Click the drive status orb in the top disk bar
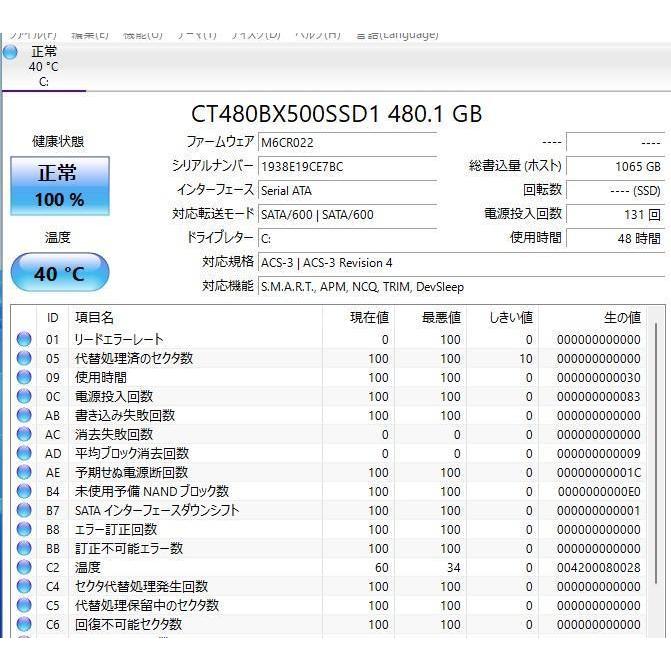The image size is (671, 671). 10,52
